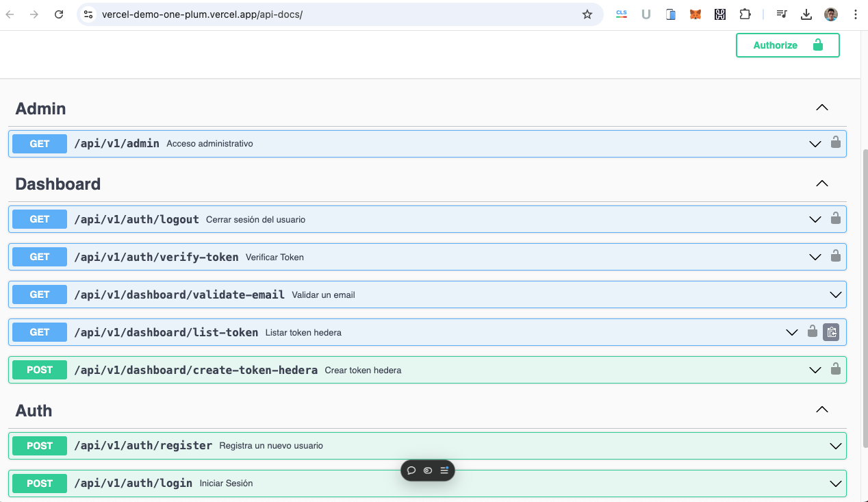Open the /api/v1/auth/logout path link

(136, 219)
